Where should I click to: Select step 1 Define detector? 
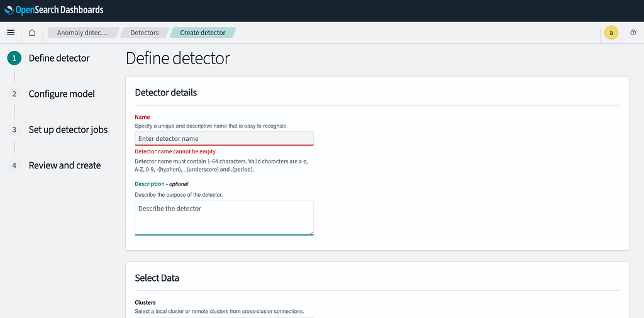click(59, 58)
